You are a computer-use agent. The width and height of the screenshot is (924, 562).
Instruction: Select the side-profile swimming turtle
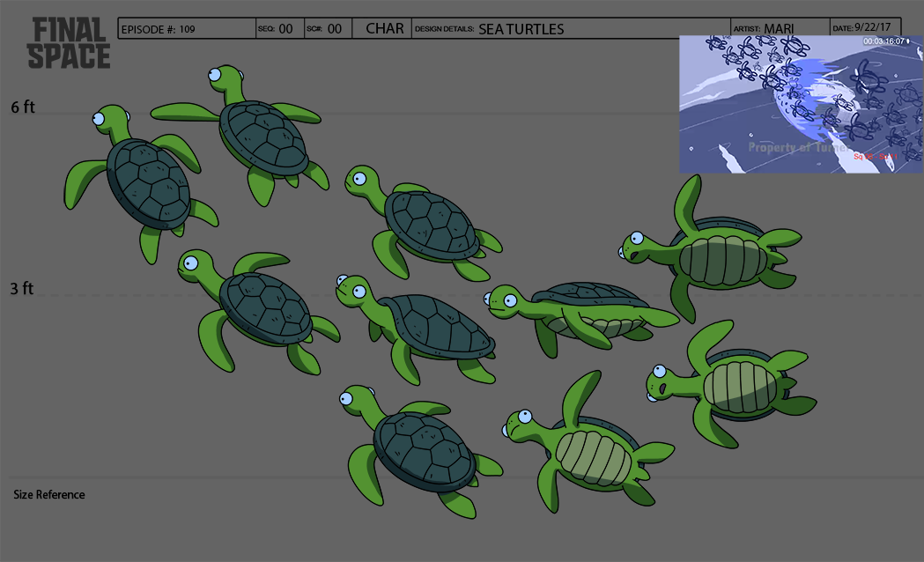(580, 318)
